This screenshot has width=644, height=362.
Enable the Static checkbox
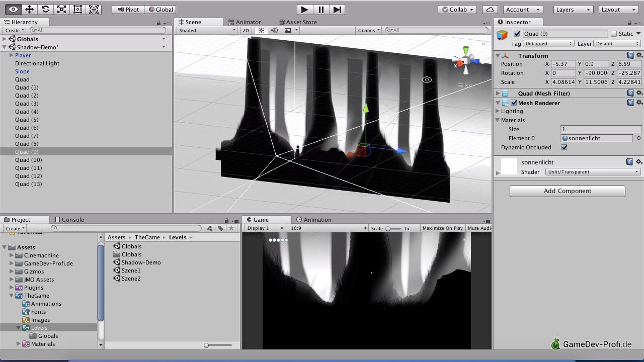tap(614, 34)
